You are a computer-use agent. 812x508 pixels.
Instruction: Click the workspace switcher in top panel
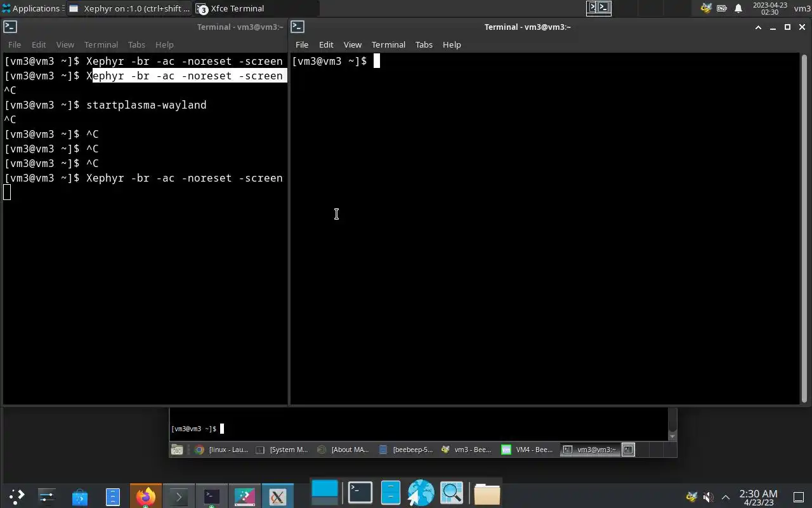coord(598,8)
